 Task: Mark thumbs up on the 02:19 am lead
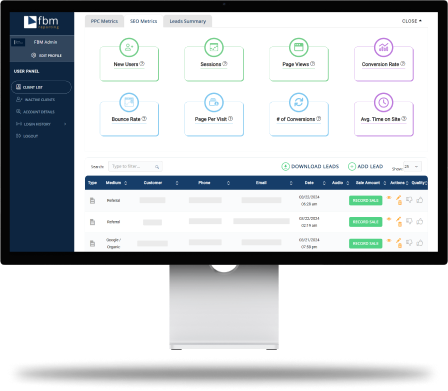pyautogui.click(x=420, y=221)
